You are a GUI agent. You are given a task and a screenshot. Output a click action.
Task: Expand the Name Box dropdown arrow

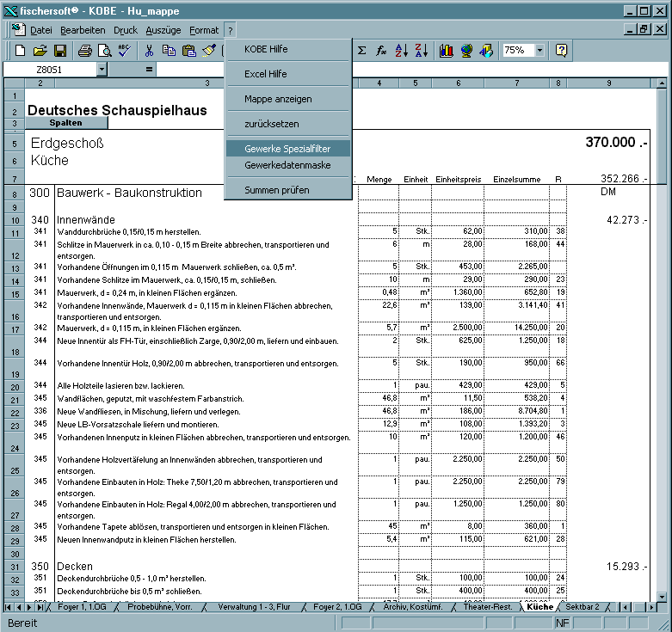point(102,69)
